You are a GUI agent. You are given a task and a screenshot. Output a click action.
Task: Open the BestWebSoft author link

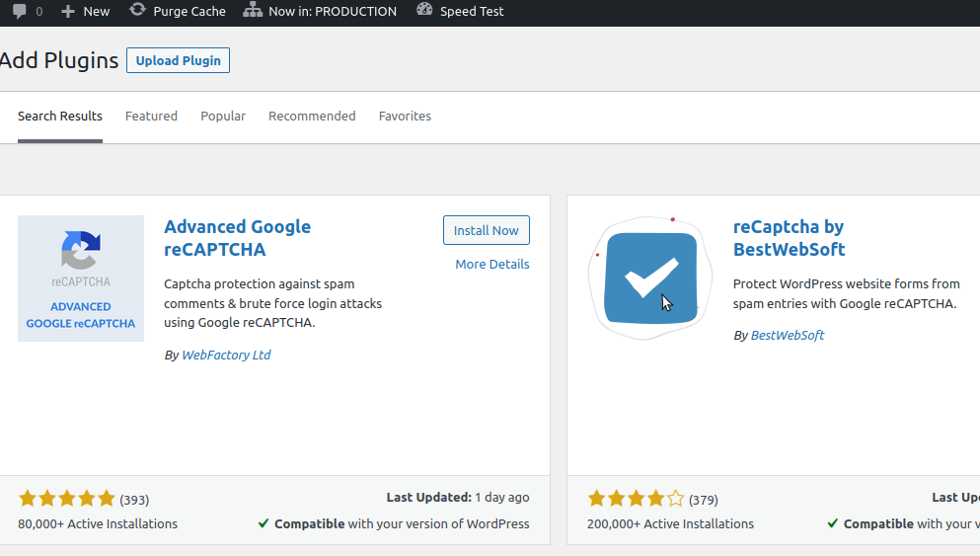787,335
